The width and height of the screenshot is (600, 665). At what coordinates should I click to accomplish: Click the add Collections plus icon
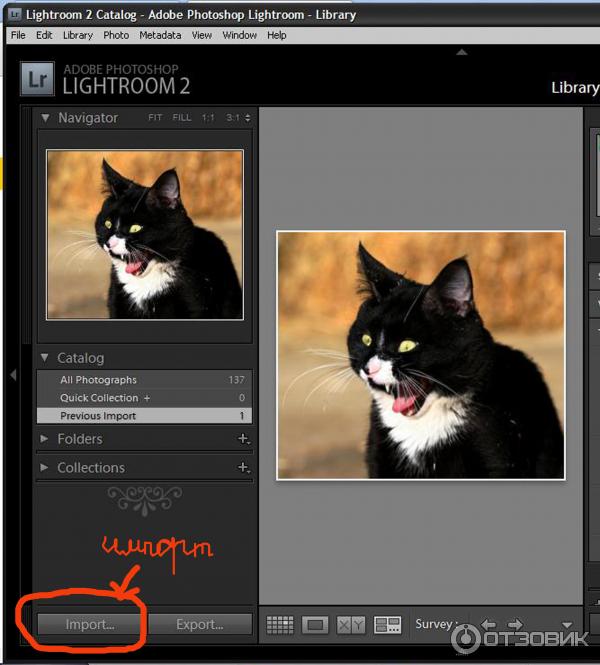pyautogui.click(x=242, y=468)
